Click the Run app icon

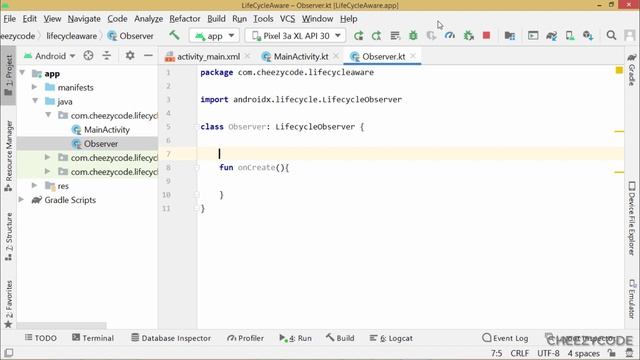pos(358,36)
